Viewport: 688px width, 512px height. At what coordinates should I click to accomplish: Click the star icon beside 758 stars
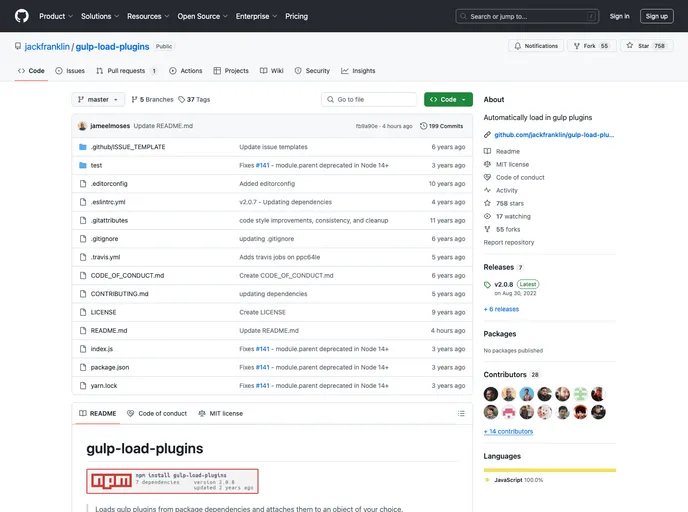point(487,203)
